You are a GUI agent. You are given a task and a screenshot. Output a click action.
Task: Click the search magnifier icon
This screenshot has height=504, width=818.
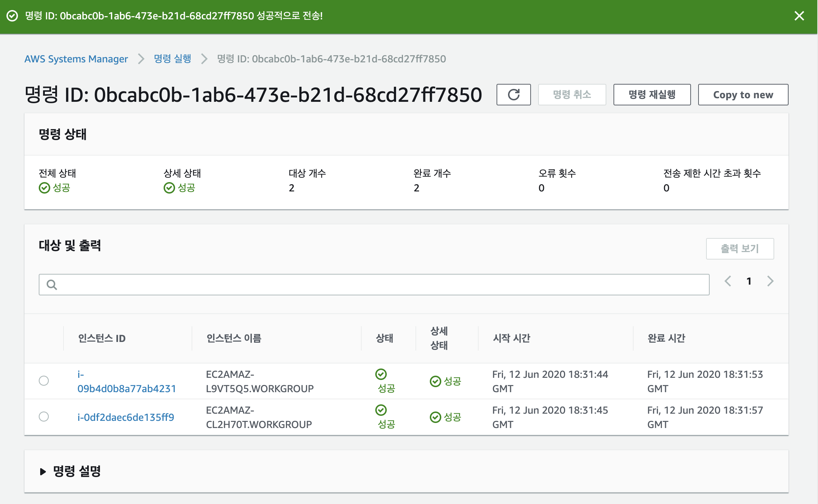tap(52, 285)
